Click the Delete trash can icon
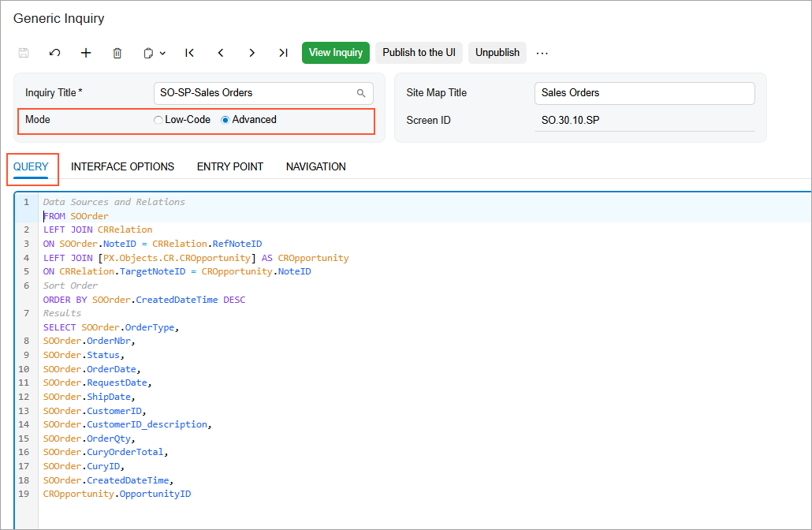 [117, 53]
